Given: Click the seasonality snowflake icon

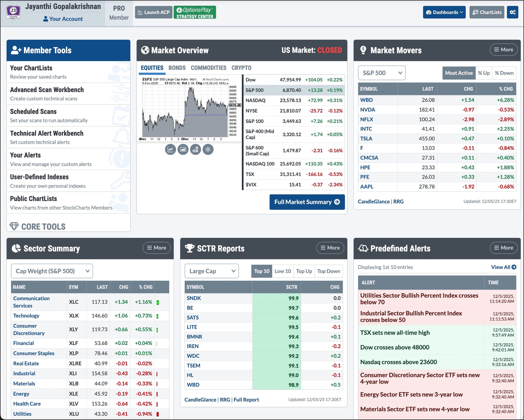Looking at the screenshot, I should (x=208, y=150).
